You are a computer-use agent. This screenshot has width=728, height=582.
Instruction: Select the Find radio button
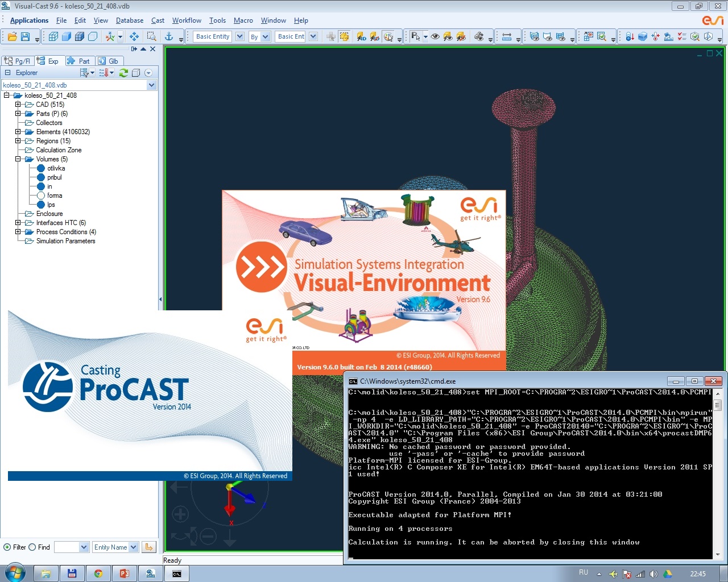pos(32,547)
